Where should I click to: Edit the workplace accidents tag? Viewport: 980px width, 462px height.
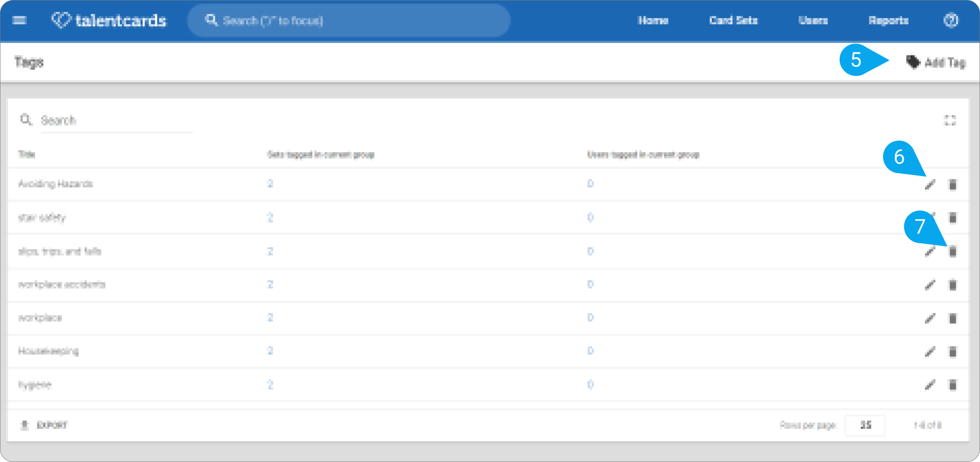tap(930, 285)
